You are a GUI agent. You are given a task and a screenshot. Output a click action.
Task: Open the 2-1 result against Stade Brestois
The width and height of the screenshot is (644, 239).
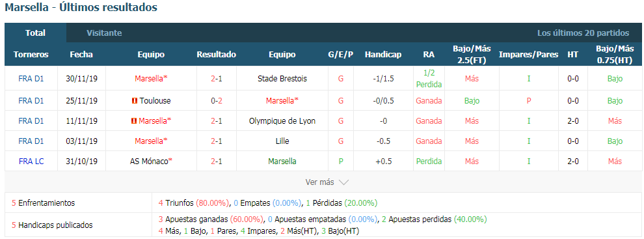coord(217,79)
